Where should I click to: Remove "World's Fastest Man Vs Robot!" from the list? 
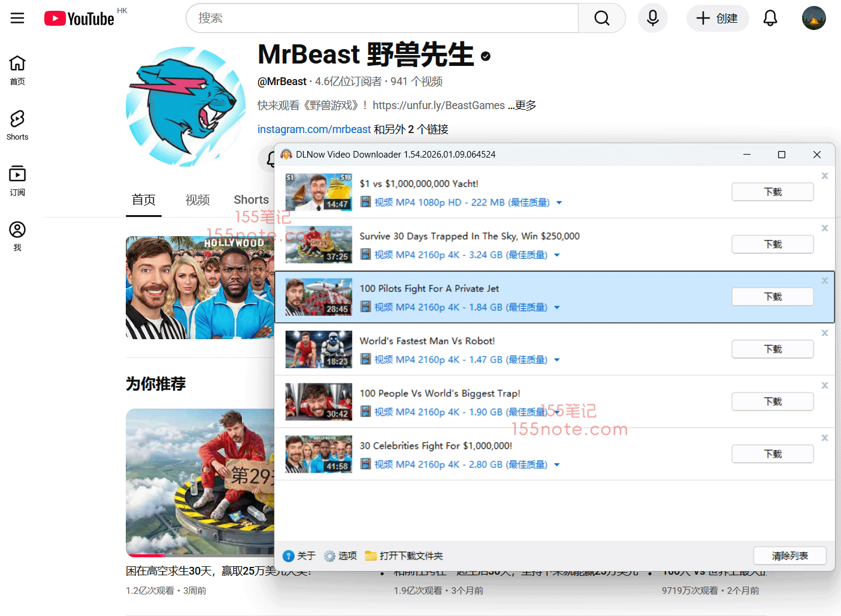(x=825, y=333)
